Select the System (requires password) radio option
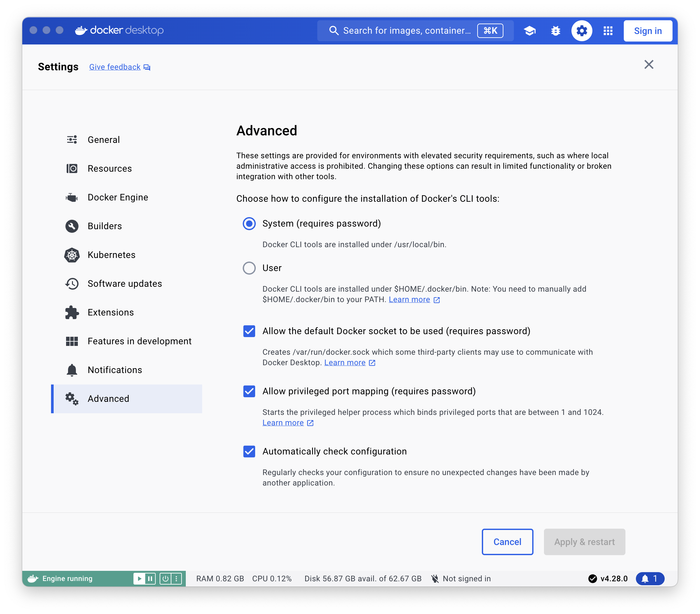The image size is (700, 614). click(249, 224)
